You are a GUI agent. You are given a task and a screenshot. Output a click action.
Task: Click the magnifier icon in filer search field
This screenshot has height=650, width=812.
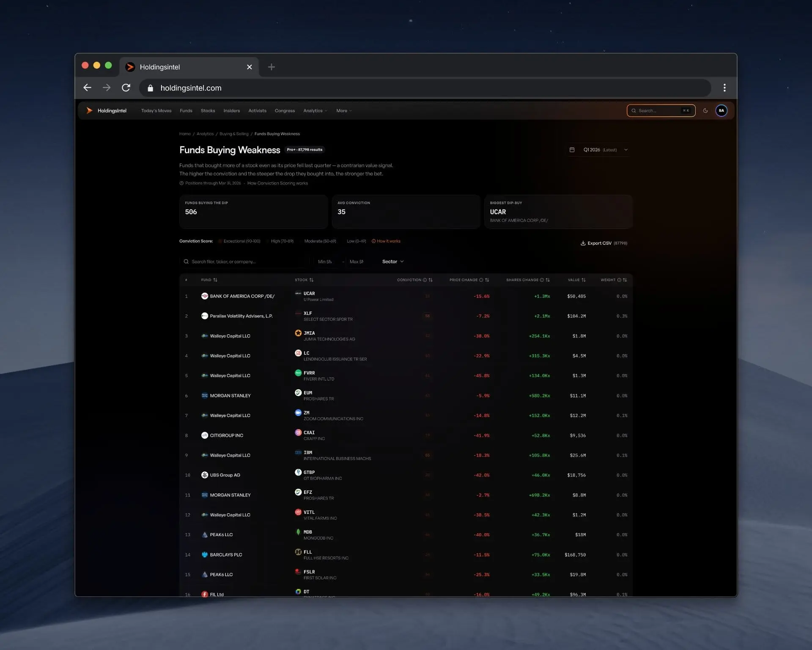point(186,262)
